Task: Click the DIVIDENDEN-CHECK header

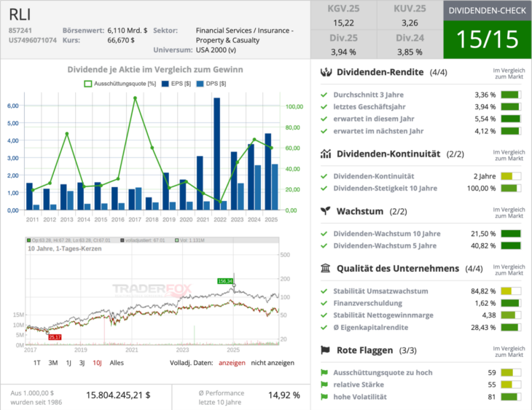Action: pos(488,10)
